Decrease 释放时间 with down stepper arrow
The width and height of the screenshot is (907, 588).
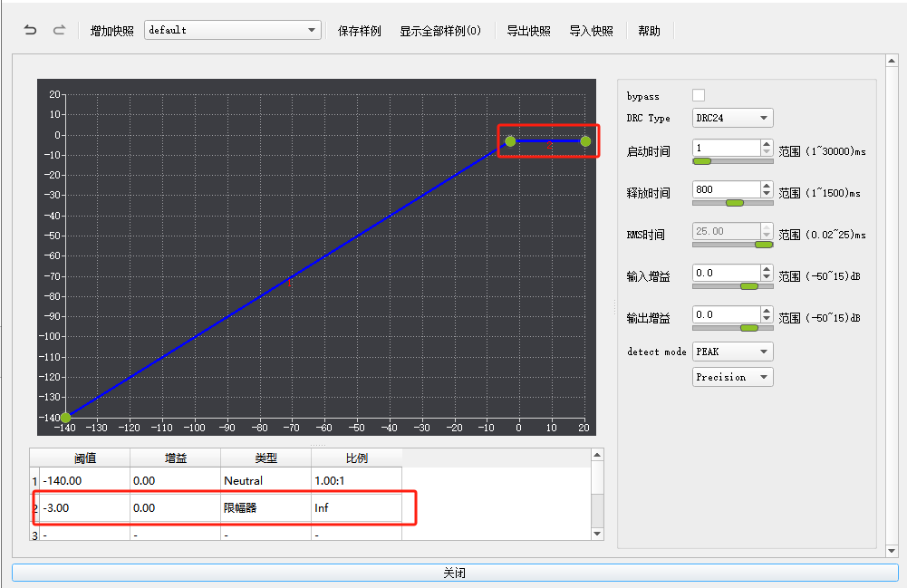pos(767,194)
